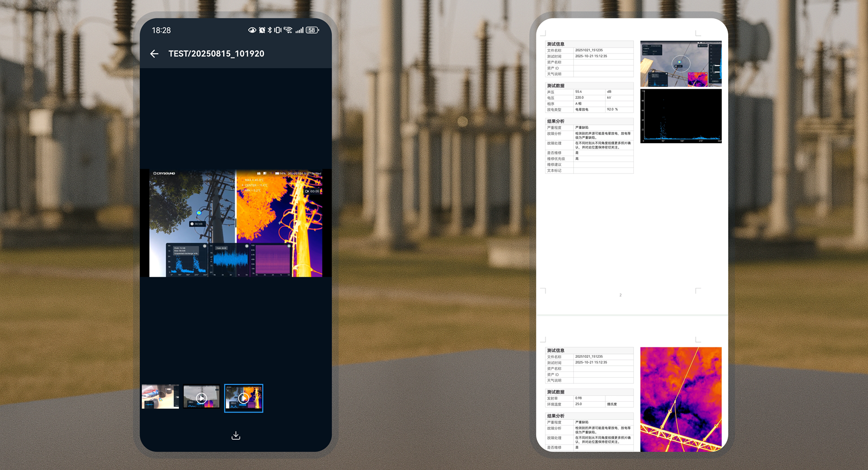Tap the download icon at phone bottom

[236, 436]
